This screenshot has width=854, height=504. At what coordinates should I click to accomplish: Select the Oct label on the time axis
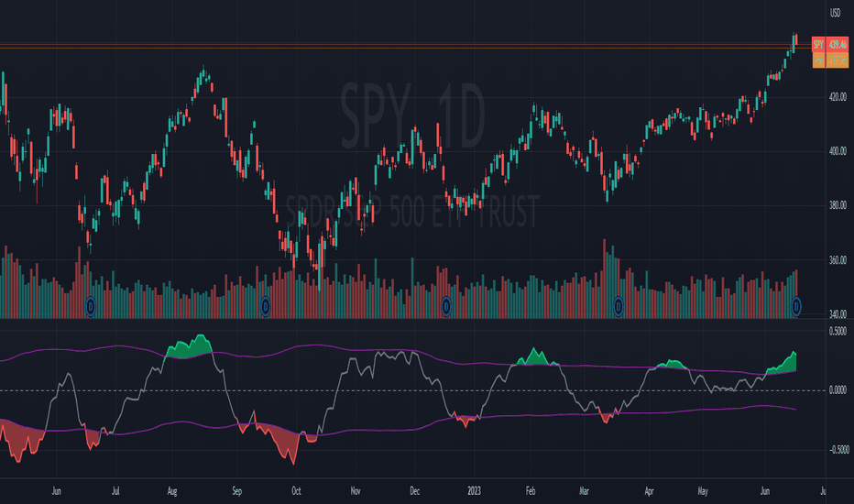pyautogui.click(x=296, y=491)
